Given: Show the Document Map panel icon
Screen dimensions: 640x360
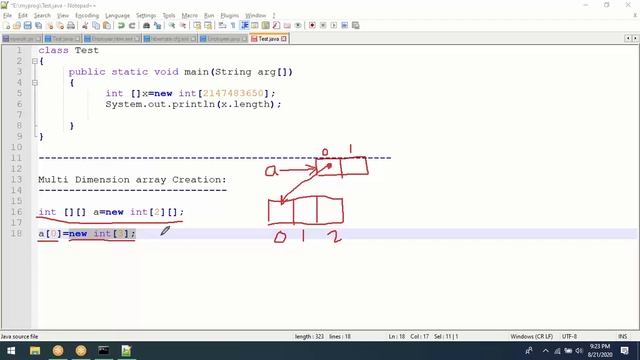Looking at the screenshot, I should pyautogui.click(x=266, y=25).
